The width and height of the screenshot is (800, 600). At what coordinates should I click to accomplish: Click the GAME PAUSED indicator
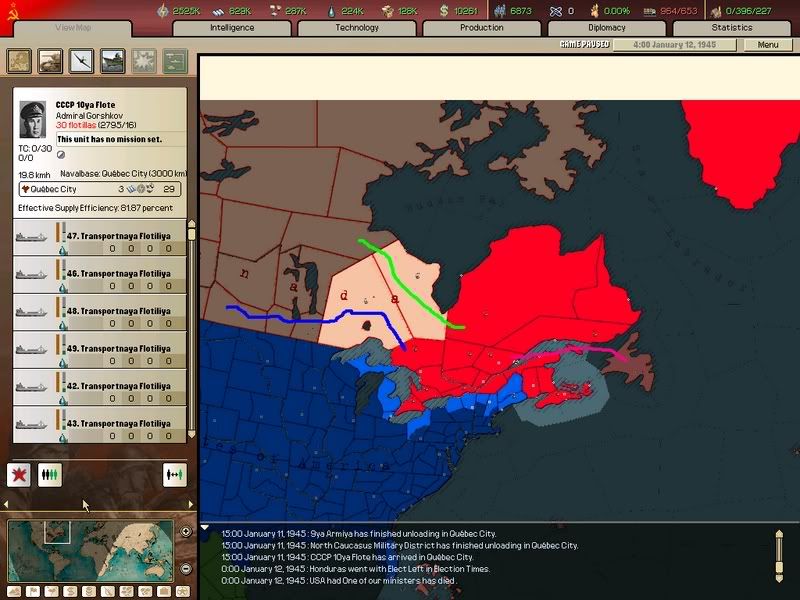[584, 44]
